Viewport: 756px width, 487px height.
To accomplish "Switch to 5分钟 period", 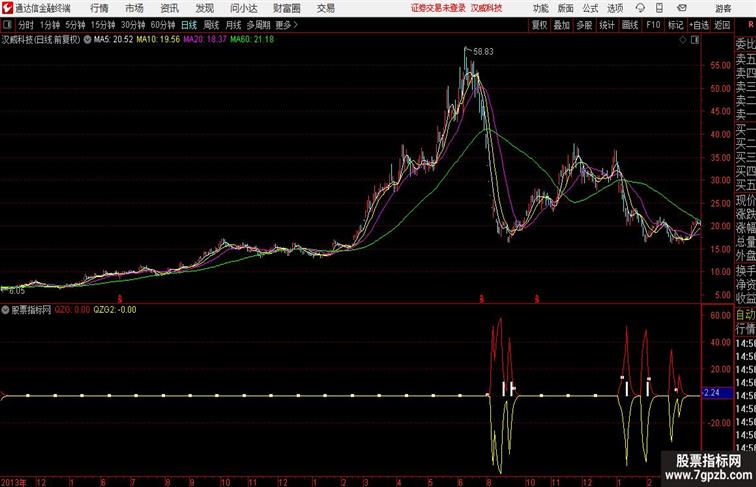I will [x=75, y=25].
